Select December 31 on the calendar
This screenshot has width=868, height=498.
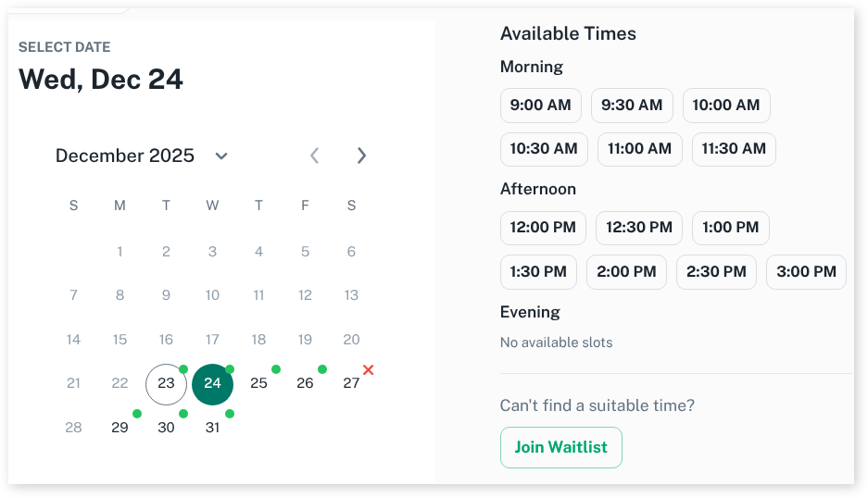point(212,428)
